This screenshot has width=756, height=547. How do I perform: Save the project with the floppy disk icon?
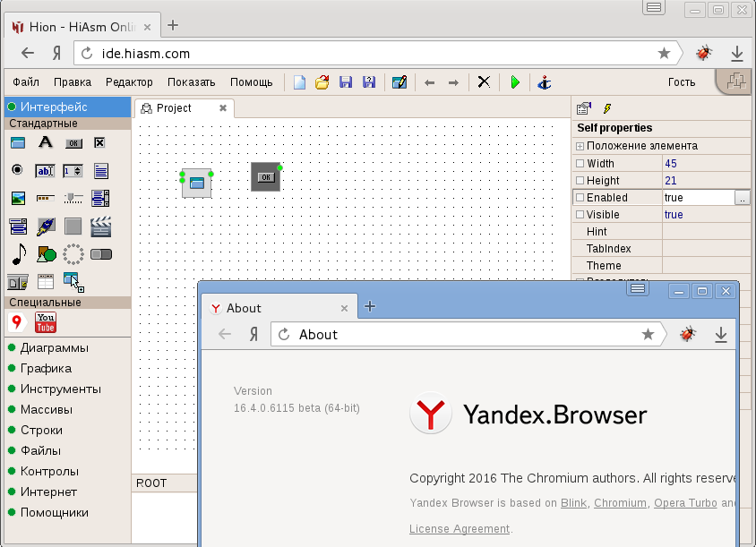coord(346,82)
